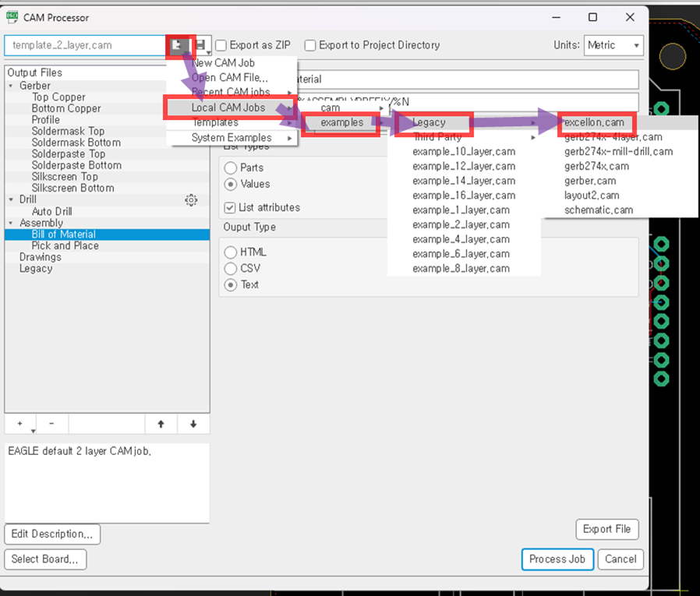
Task: Select Drawings tree item
Action: point(41,257)
